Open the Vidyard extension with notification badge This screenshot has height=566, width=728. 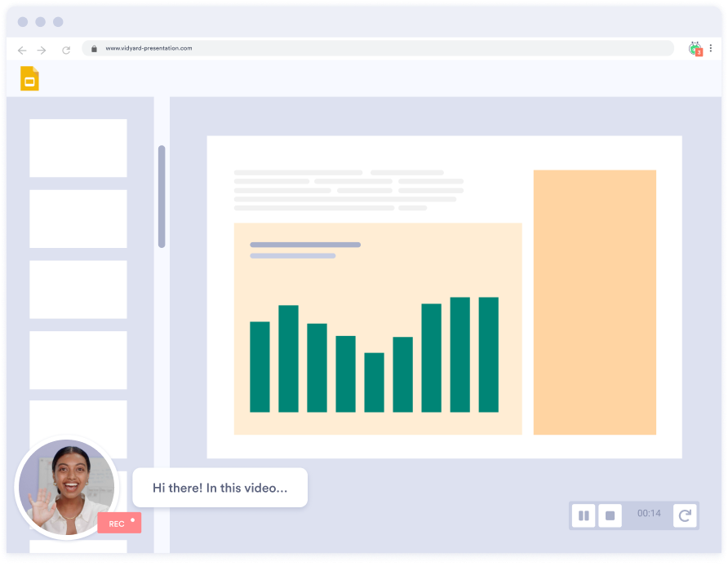[x=694, y=48]
